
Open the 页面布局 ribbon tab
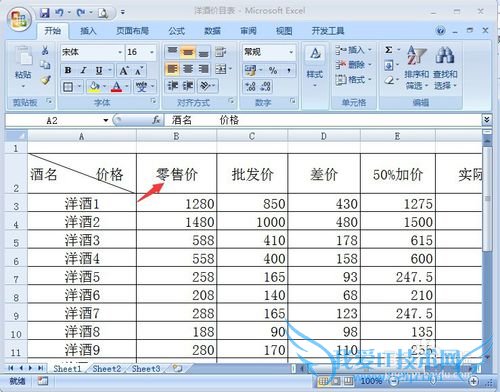coord(132,31)
